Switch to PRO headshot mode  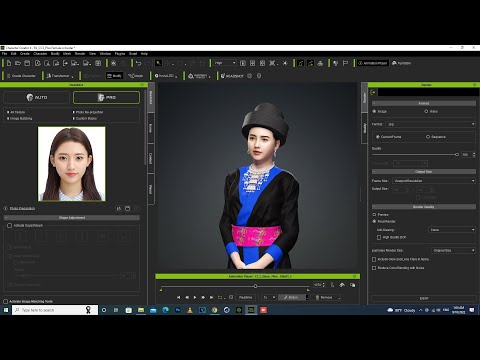tap(106, 97)
